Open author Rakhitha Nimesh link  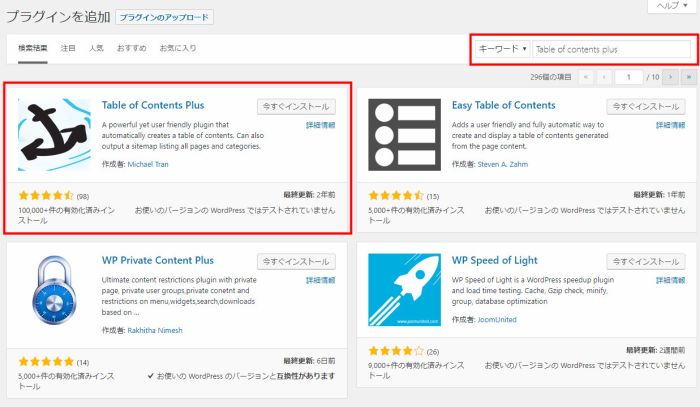pyautogui.click(x=155, y=330)
